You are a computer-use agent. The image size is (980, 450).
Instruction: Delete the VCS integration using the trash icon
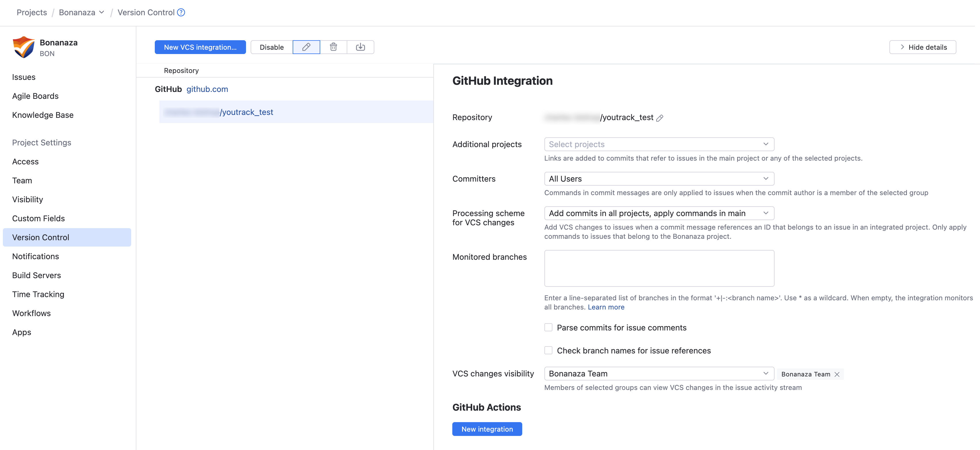[x=333, y=47]
